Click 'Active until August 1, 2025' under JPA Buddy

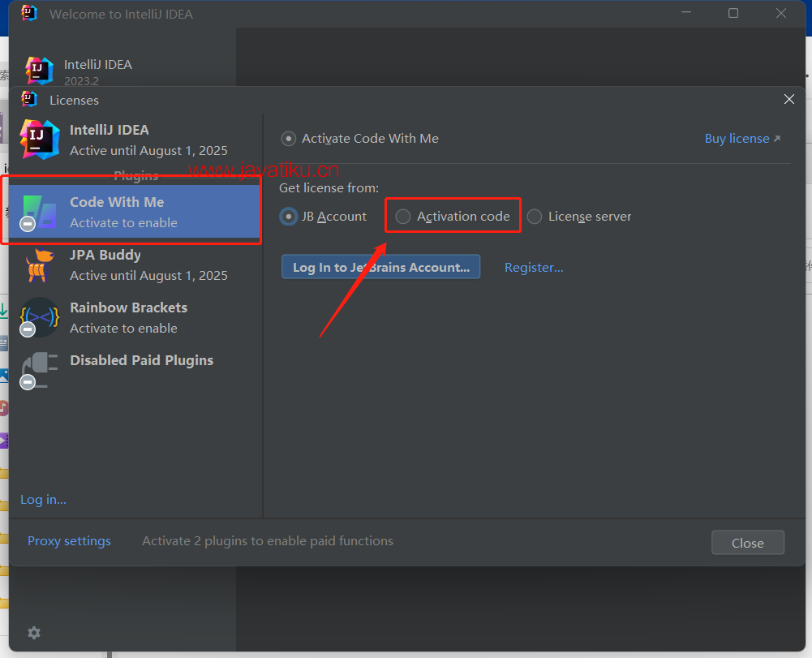(148, 276)
